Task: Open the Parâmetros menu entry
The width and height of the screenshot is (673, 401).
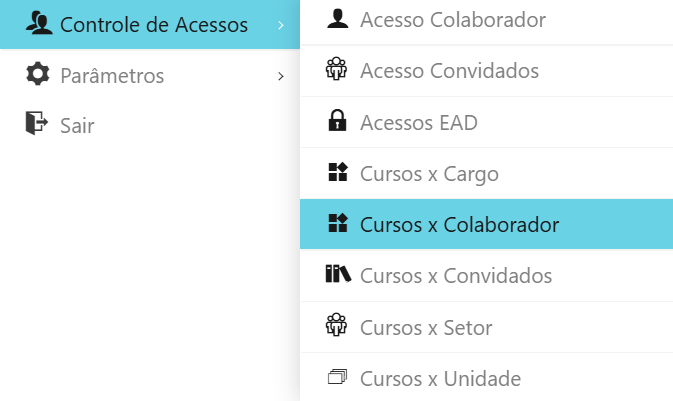Action: tap(150, 76)
